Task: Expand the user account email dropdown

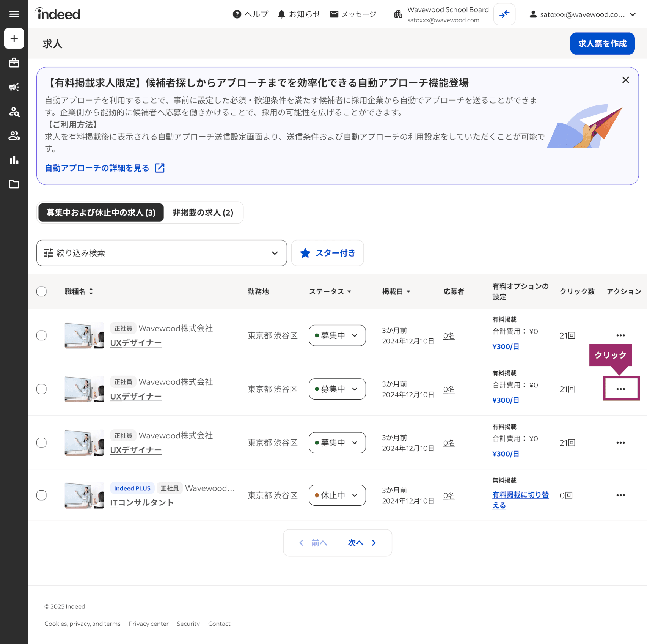Action: click(x=584, y=14)
